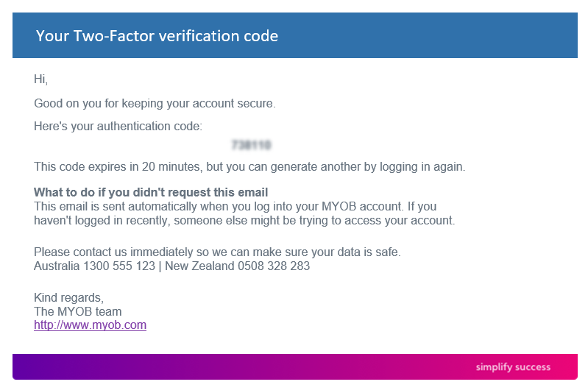This screenshot has height=390, width=588.
Task: Click the "Kind regards," sign-off
Action: tap(69, 298)
